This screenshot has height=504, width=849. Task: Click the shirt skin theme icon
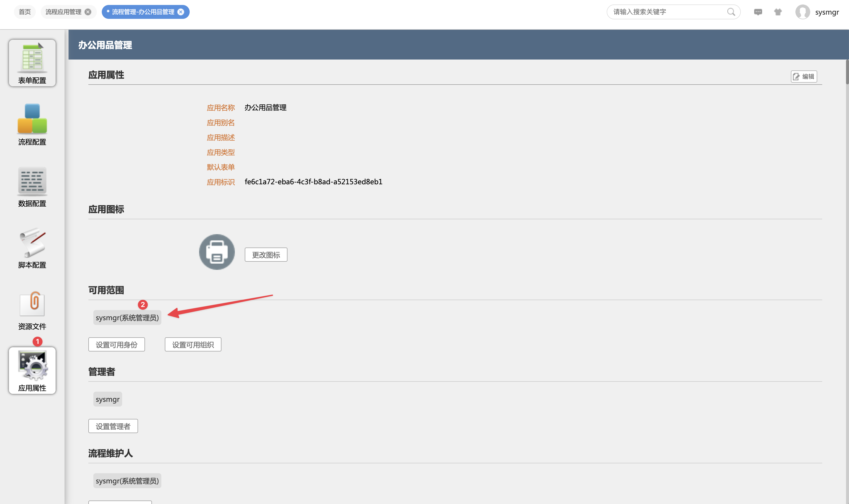(778, 12)
